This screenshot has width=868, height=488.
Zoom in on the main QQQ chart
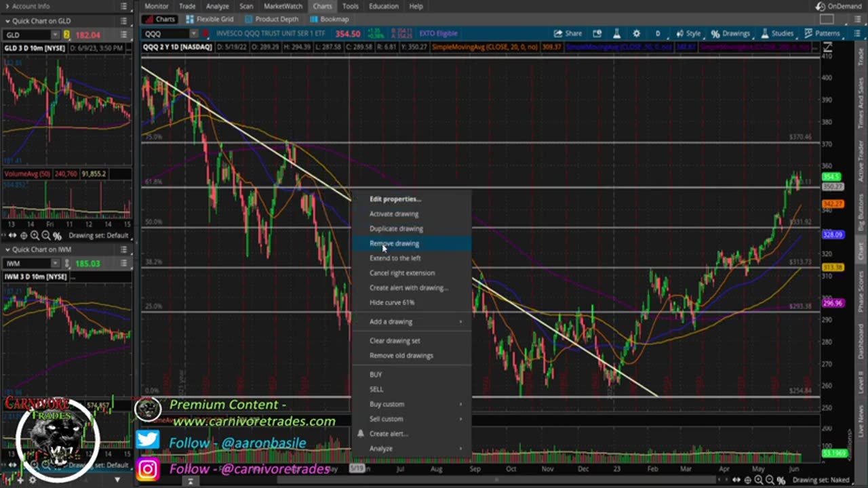point(759,481)
